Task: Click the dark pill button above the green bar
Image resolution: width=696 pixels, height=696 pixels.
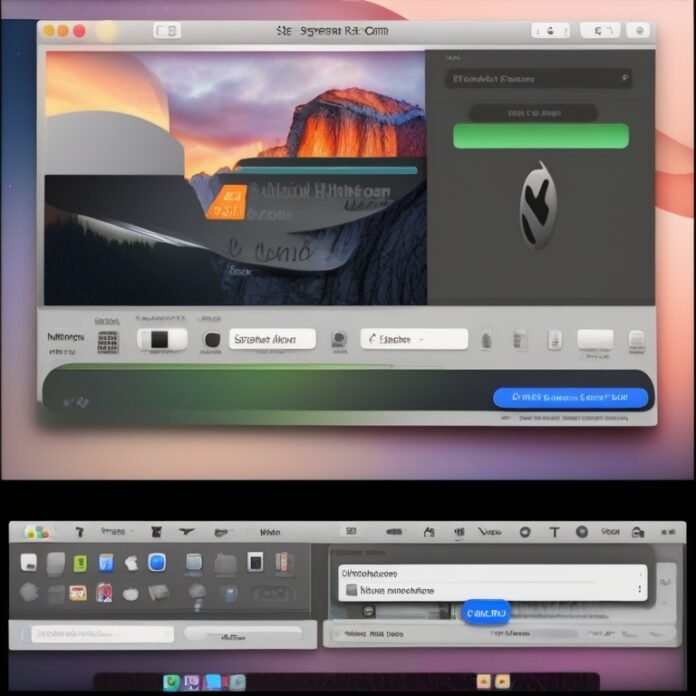Action: click(533, 113)
